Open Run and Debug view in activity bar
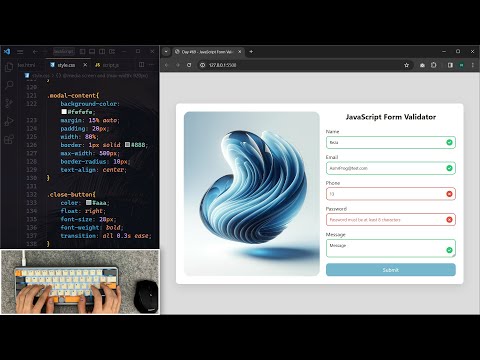This screenshot has height=360, width=480. [x=9, y=121]
